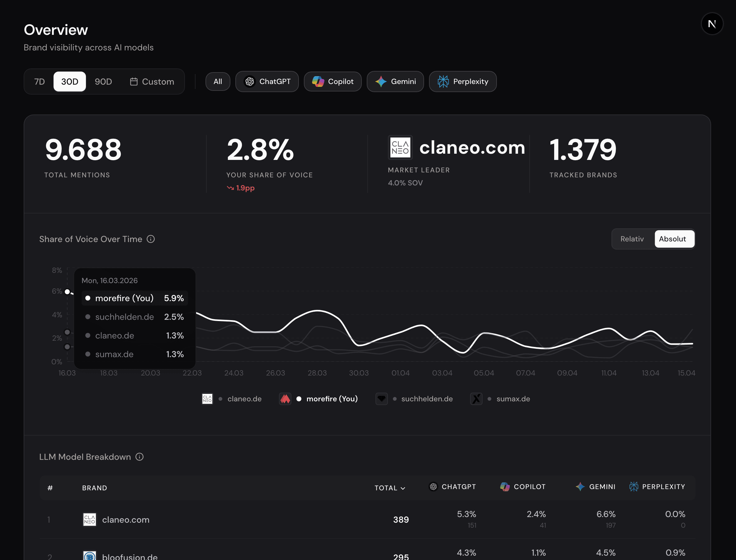Open the bloofusion.de brand row link
Viewport: 736px width, 560px height.
tap(130, 556)
